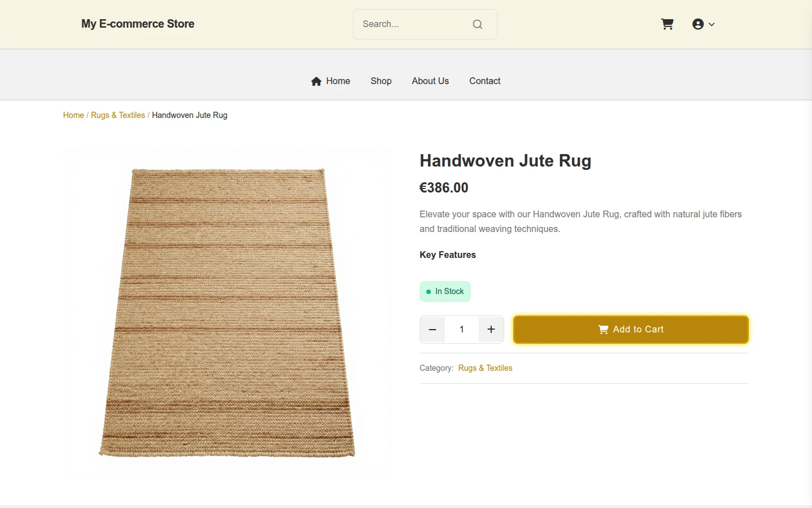The image size is (812, 508).
Task: Add the jute rug to cart
Action: point(631,330)
